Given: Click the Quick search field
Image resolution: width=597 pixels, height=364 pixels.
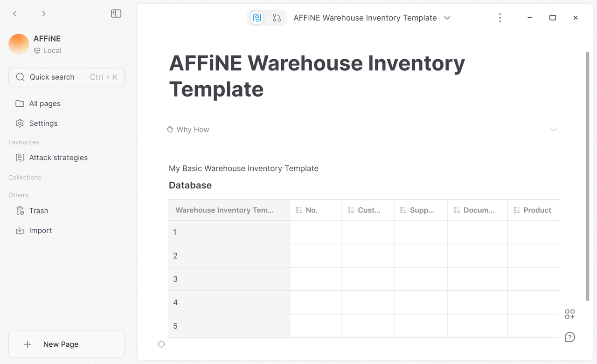Looking at the screenshot, I should pos(66,77).
